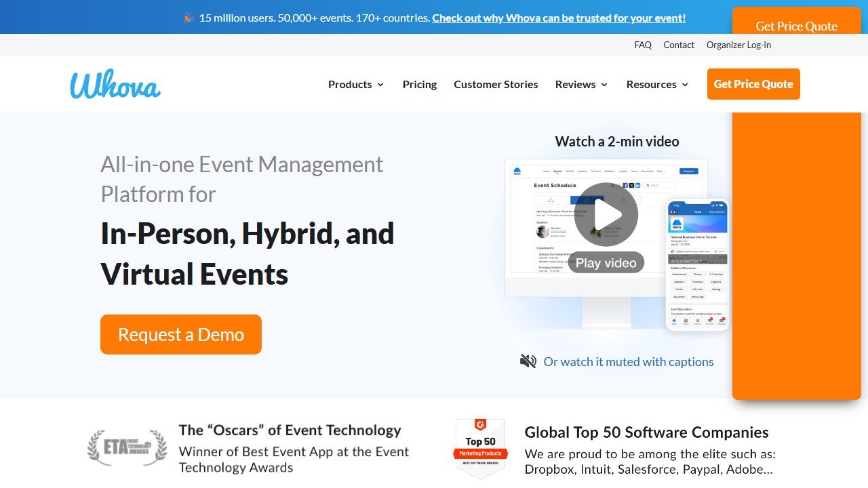The image size is (868, 488).
Task: Click the G2 Top 50 badge
Action: 480,448
